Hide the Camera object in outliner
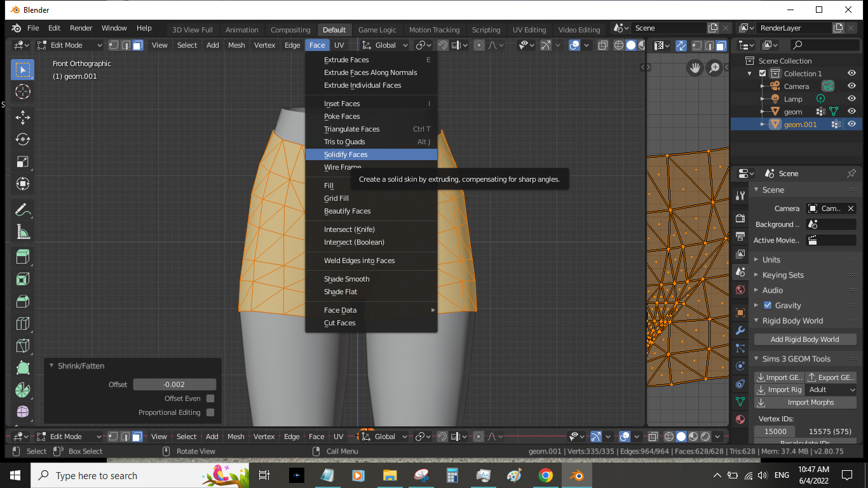 pyautogui.click(x=852, y=86)
